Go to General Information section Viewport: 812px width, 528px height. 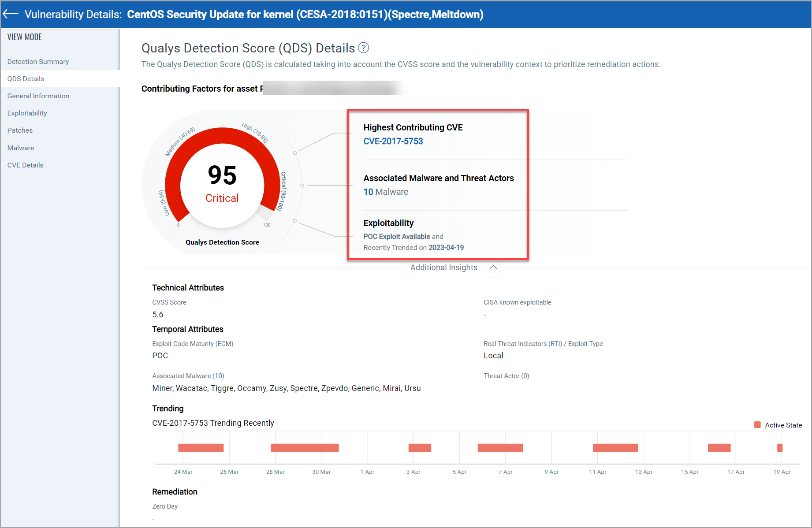38,96
